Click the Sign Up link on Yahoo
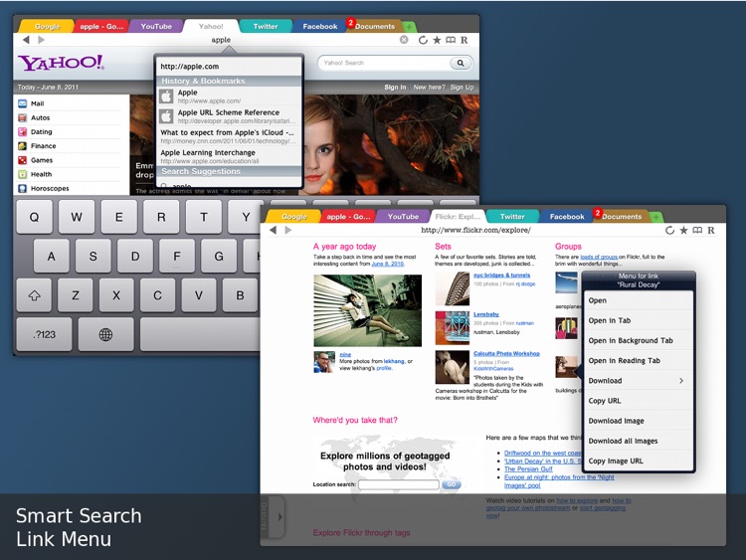Viewport: 746px width, 560px height. (x=462, y=88)
